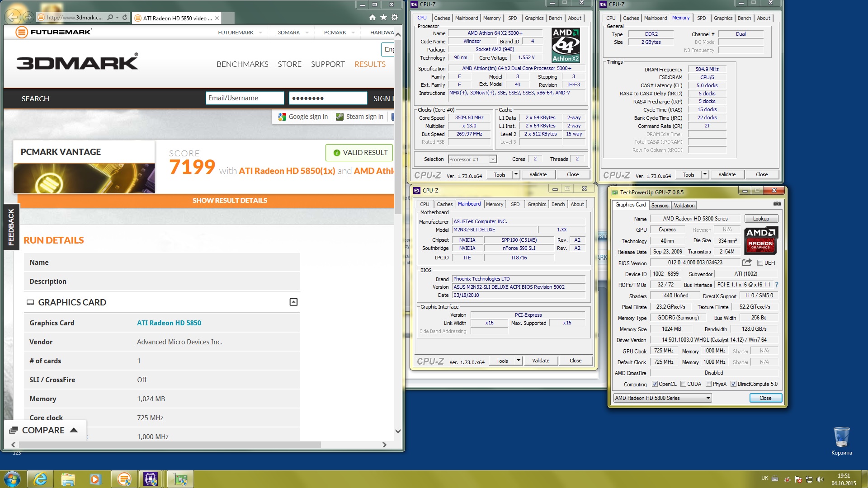Toggle the CUDA checkbox in GPU-Z
The height and width of the screenshot is (488, 868).
(683, 384)
